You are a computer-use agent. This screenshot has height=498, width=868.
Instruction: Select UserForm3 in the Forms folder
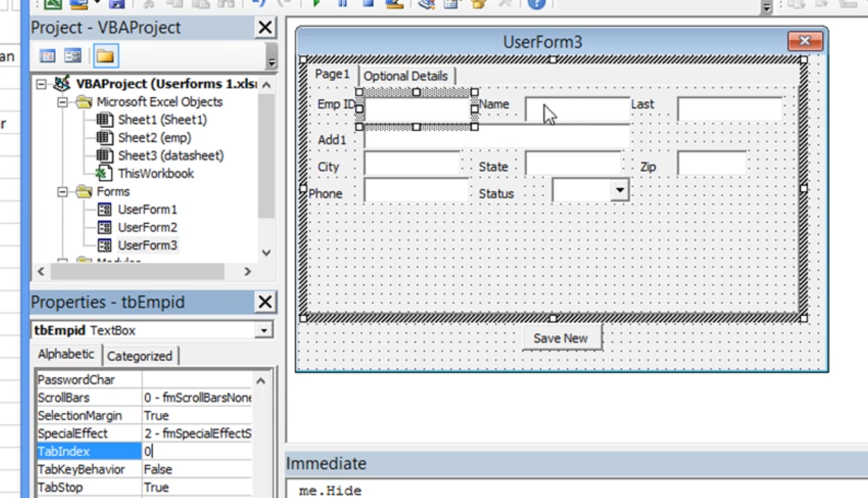[x=147, y=245]
